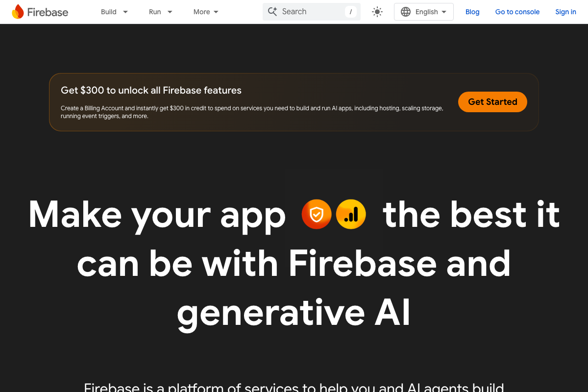Image resolution: width=588 pixels, height=392 pixels.
Task: Open the Build dropdown menu
Action: (114, 12)
